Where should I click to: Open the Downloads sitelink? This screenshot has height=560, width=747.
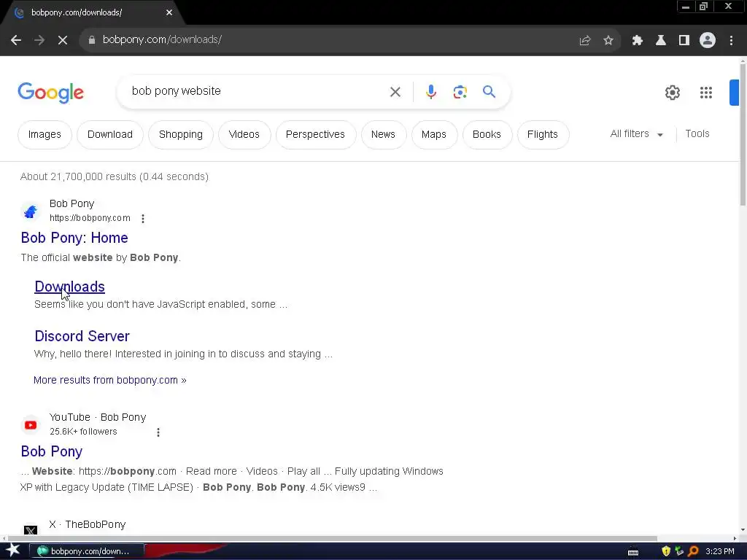point(69,287)
